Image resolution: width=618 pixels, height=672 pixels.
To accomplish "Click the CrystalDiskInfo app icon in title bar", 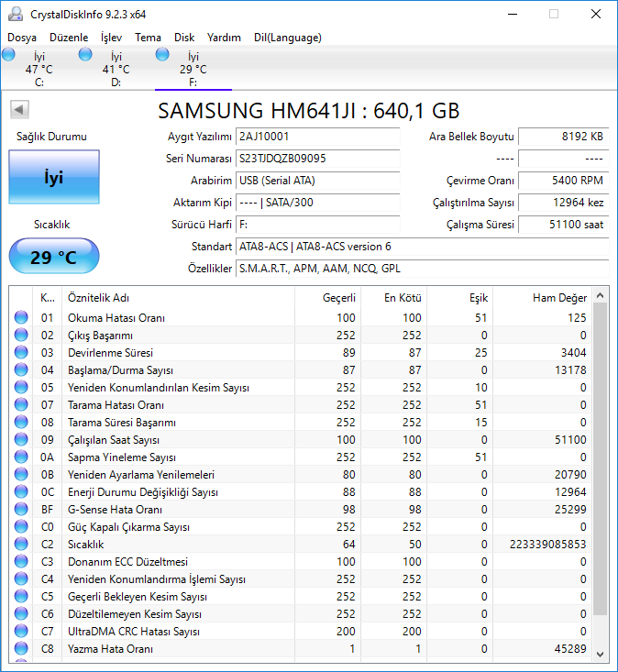I will coord(16,14).
